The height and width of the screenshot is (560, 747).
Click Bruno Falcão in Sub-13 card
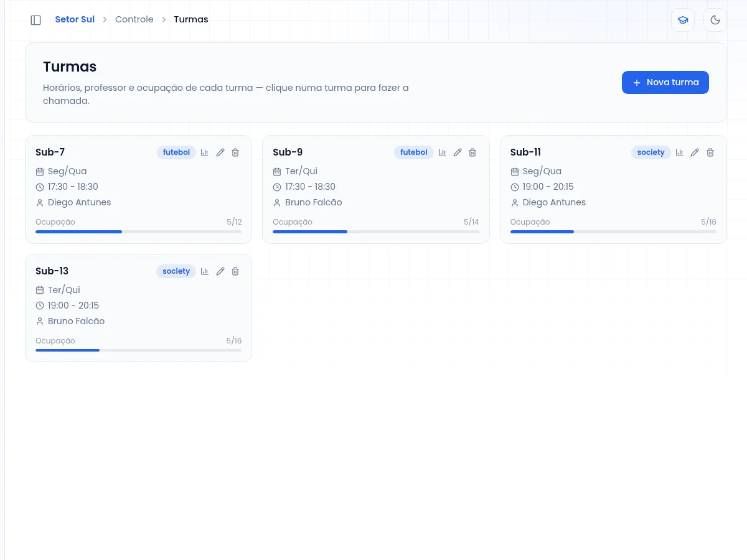(x=77, y=321)
